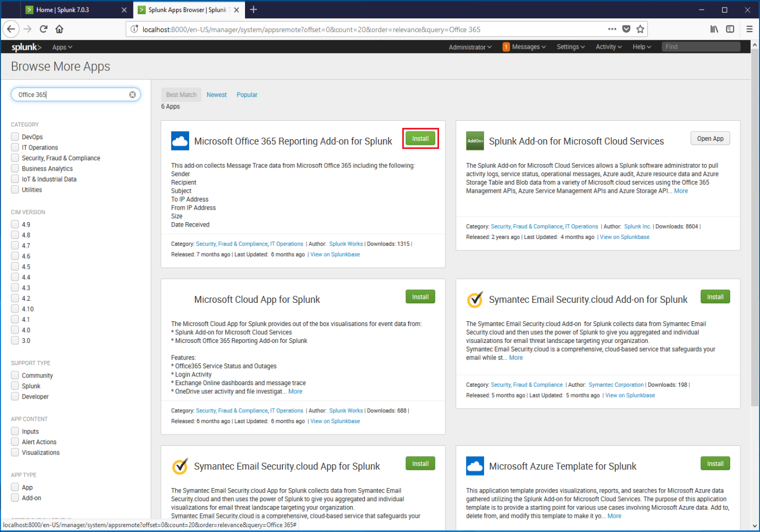Click the Firefox reload page icon
This screenshot has height=532, width=760.
(43, 29)
